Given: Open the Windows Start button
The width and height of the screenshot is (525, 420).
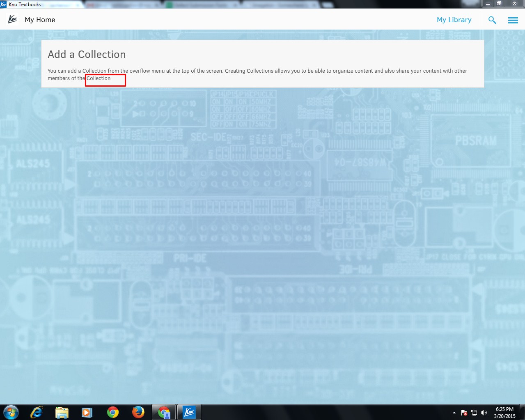Looking at the screenshot, I should (x=11, y=412).
